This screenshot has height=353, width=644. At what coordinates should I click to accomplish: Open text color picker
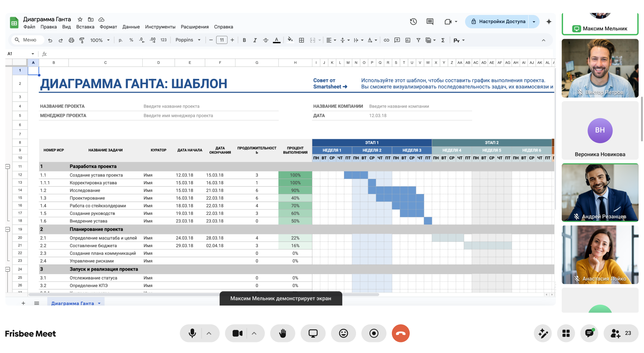[277, 40]
